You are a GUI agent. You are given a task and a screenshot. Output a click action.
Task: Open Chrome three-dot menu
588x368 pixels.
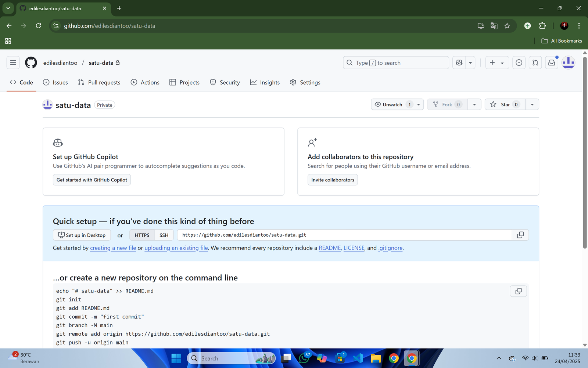pyautogui.click(x=579, y=26)
